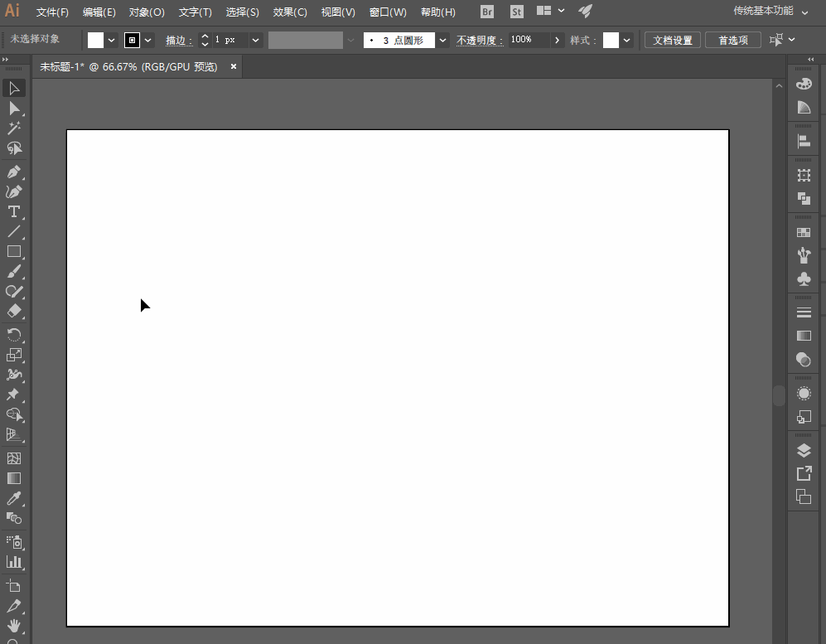Open the Transparency panel
The width and height of the screenshot is (826, 644).
pyautogui.click(x=804, y=360)
